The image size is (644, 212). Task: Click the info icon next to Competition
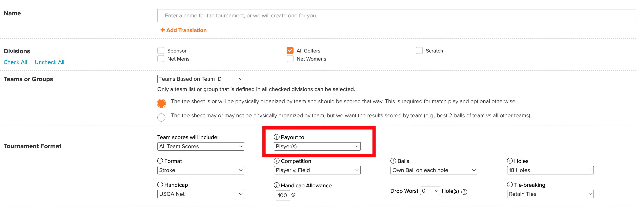tap(277, 161)
